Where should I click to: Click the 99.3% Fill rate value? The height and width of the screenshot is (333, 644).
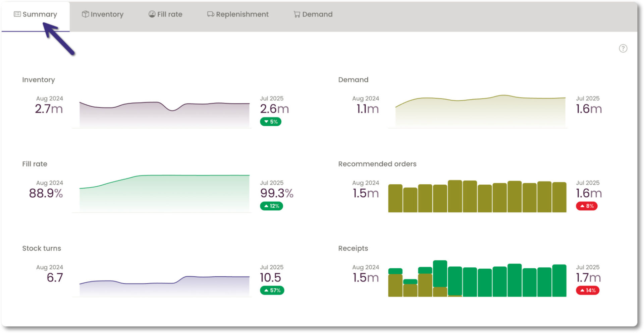click(277, 193)
